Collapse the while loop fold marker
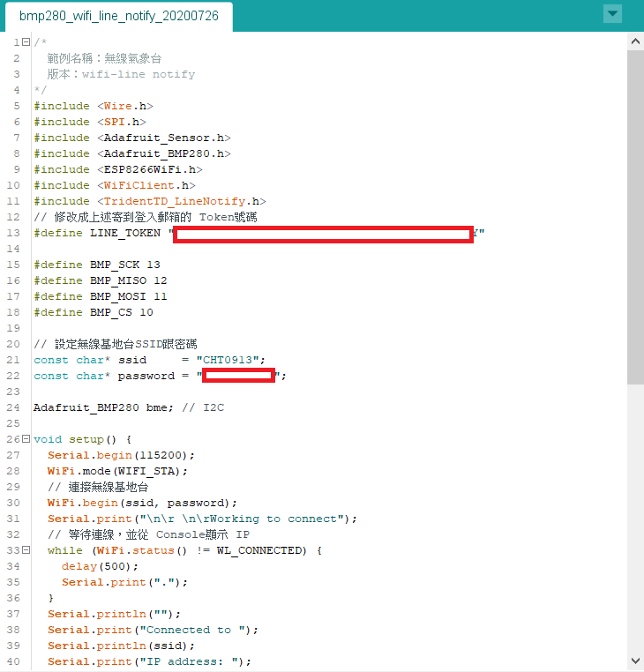The image size is (644, 672). pos(26,550)
